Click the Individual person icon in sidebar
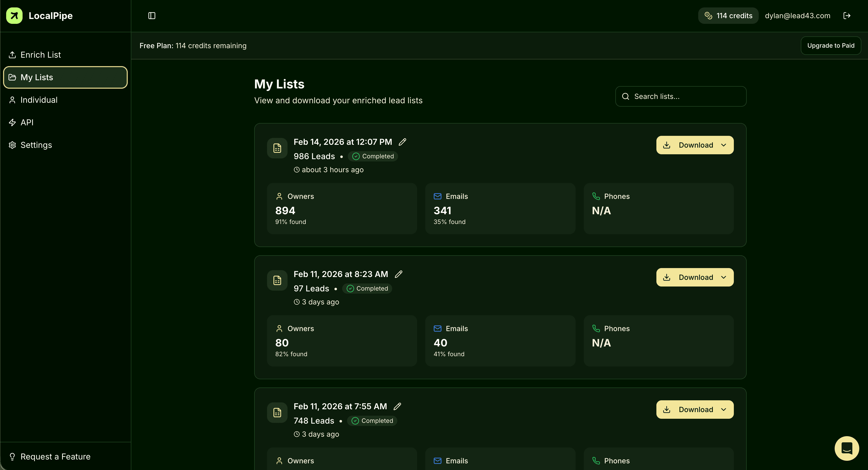The image size is (868, 470). pyautogui.click(x=13, y=100)
